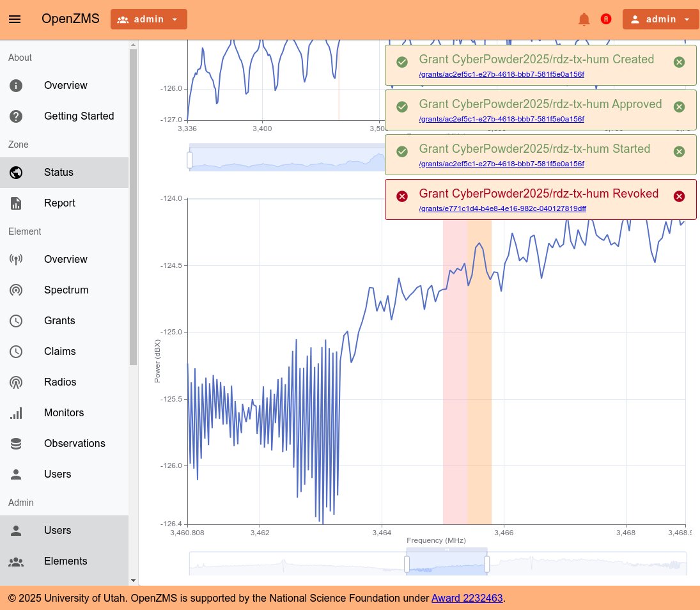Click the question mark Getting Started icon

(x=16, y=116)
